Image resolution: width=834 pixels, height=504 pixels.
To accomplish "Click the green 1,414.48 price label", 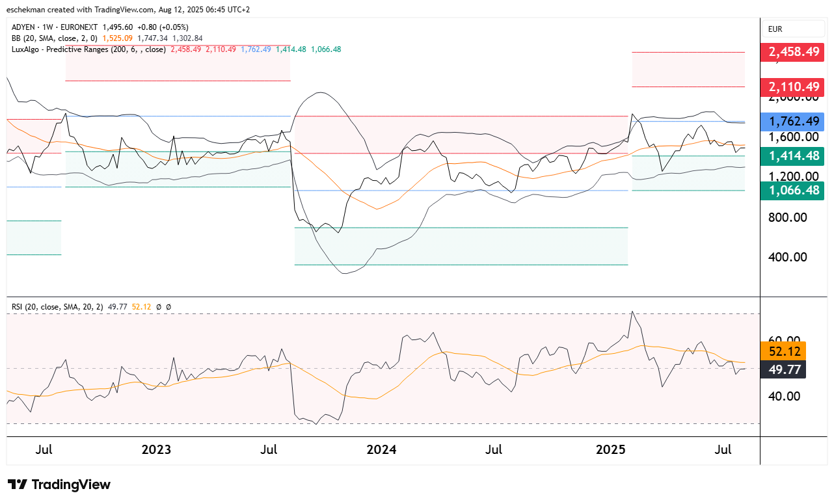I will click(792, 156).
